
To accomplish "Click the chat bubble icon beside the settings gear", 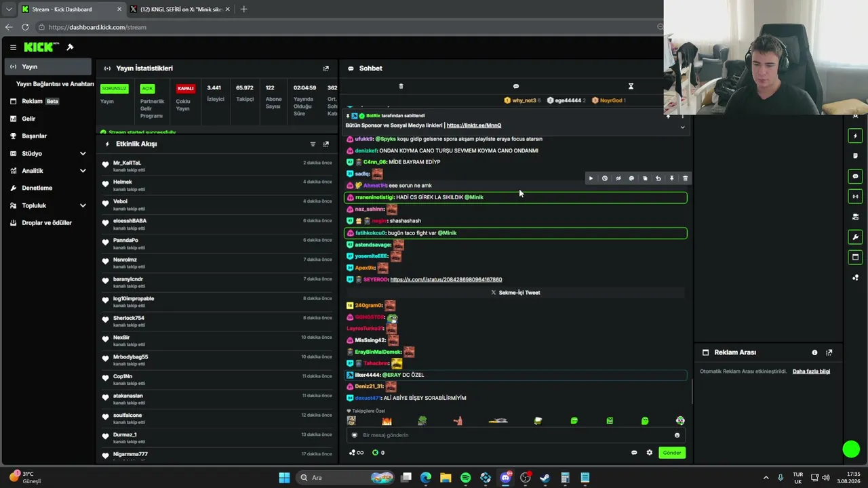I will 634,453.
